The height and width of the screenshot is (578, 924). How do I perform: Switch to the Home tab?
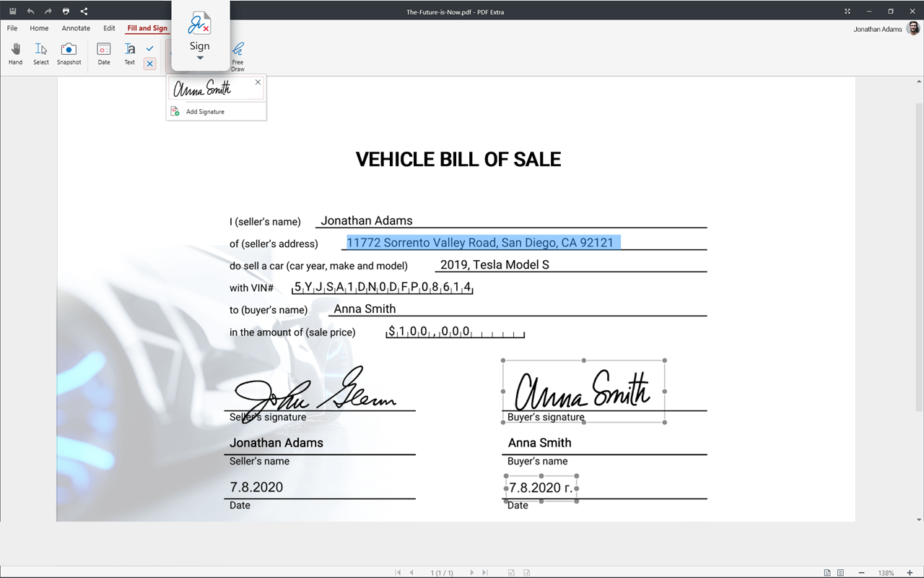click(x=39, y=28)
